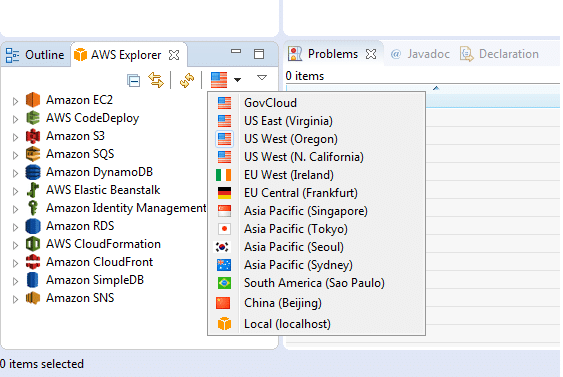Choose Local (localhost) region
Viewport: 563px width, 377px height.
click(316, 324)
